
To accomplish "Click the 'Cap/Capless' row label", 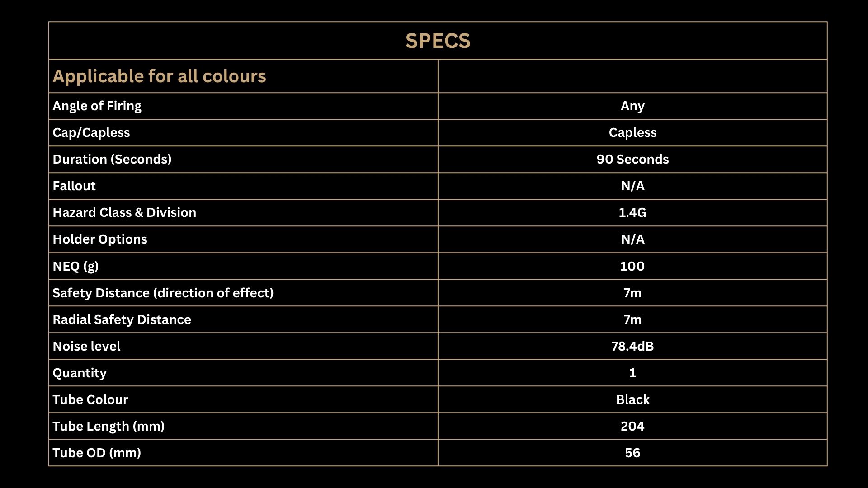I will 91,133.
